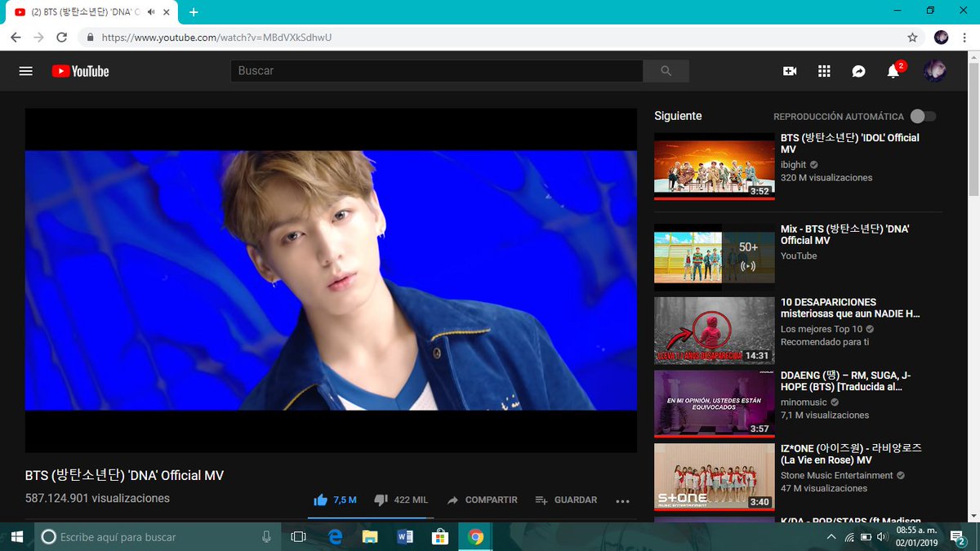Open IZ*ONE La Vie en Rose thumbnail
Viewport: 980px width, 551px height.
pos(715,477)
